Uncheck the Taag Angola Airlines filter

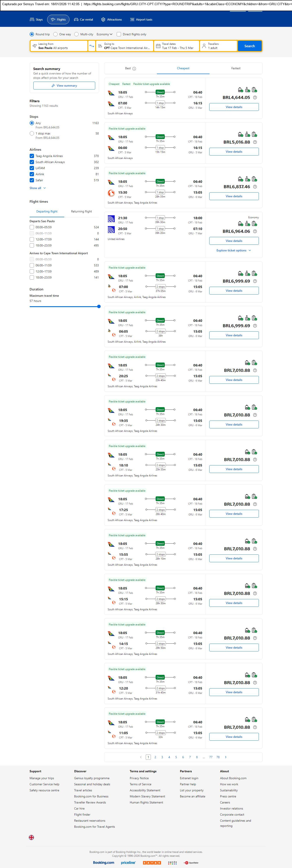tap(32, 156)
